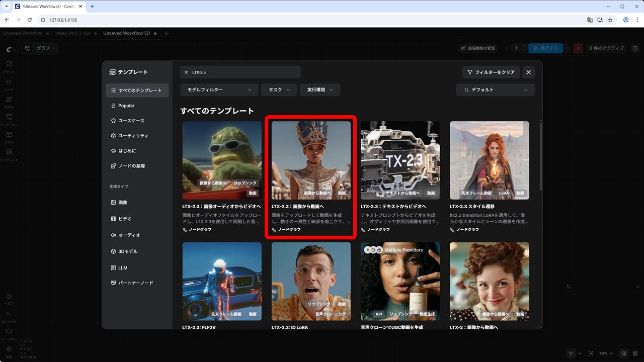This screenshot has height=362, width=644.
Task: Bookmark this page with the star icon
Action: pos(610,20)
